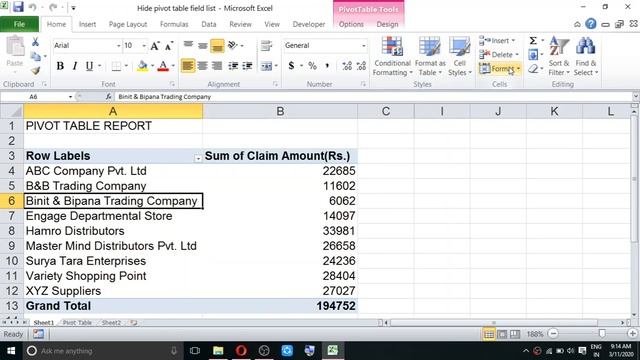Apply Percent Style format

point(312,66)
